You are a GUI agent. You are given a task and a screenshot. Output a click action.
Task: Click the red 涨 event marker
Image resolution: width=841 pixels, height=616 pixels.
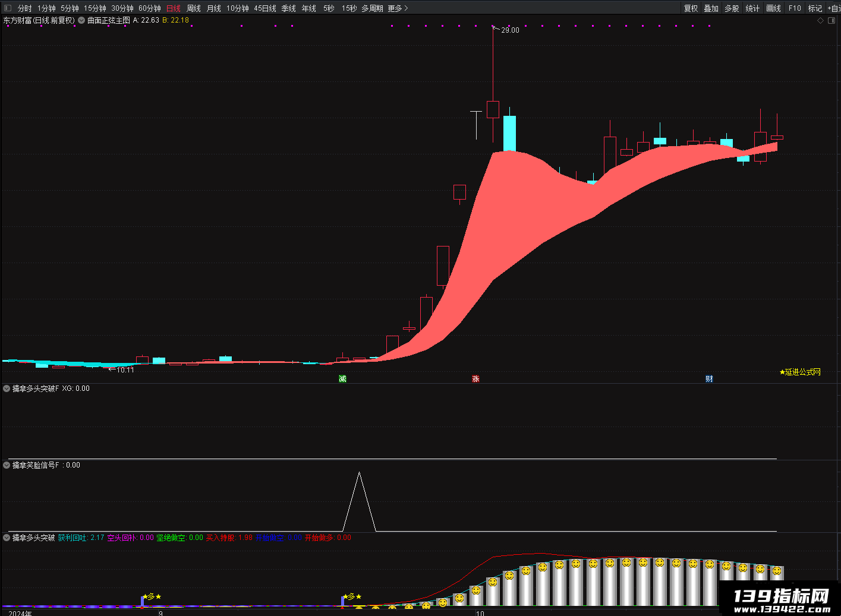click(475, 378)
